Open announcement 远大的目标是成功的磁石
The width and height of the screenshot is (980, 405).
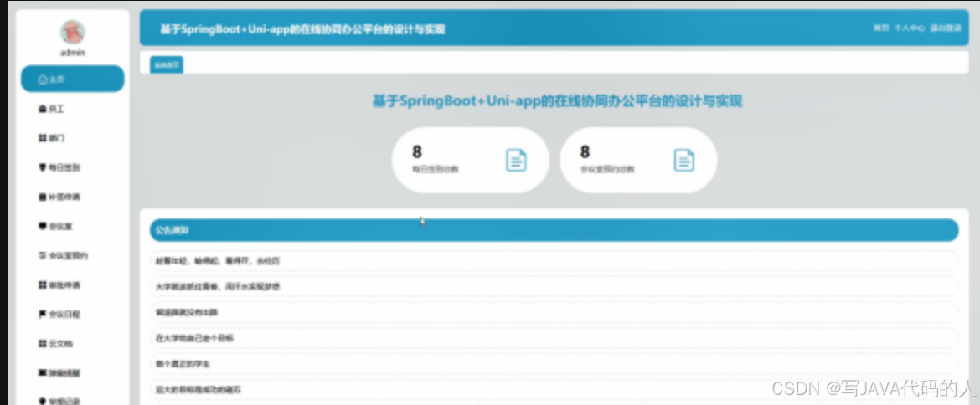click(x=554, y=389)
